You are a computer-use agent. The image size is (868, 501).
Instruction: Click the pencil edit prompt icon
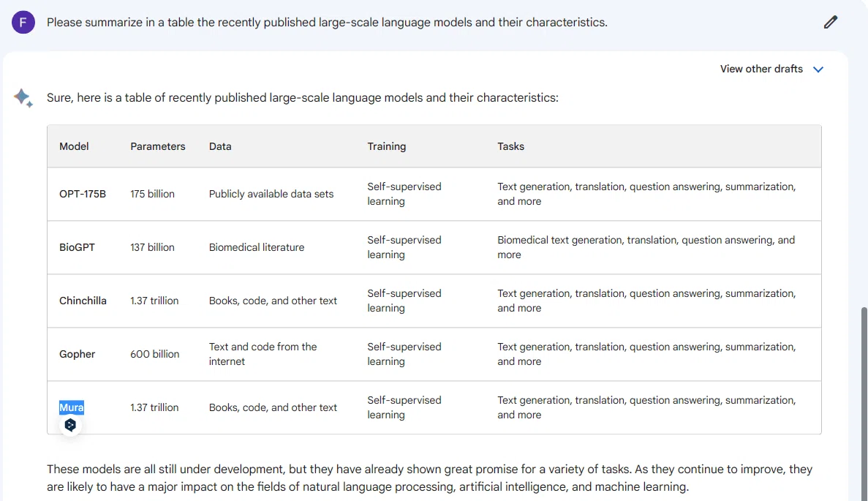tap(831, 22)
